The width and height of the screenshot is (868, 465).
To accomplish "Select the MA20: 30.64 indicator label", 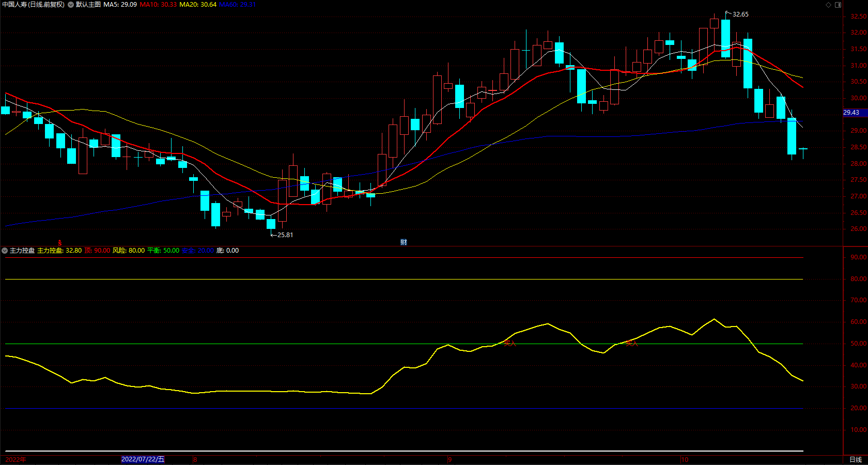I will point(198,5).
